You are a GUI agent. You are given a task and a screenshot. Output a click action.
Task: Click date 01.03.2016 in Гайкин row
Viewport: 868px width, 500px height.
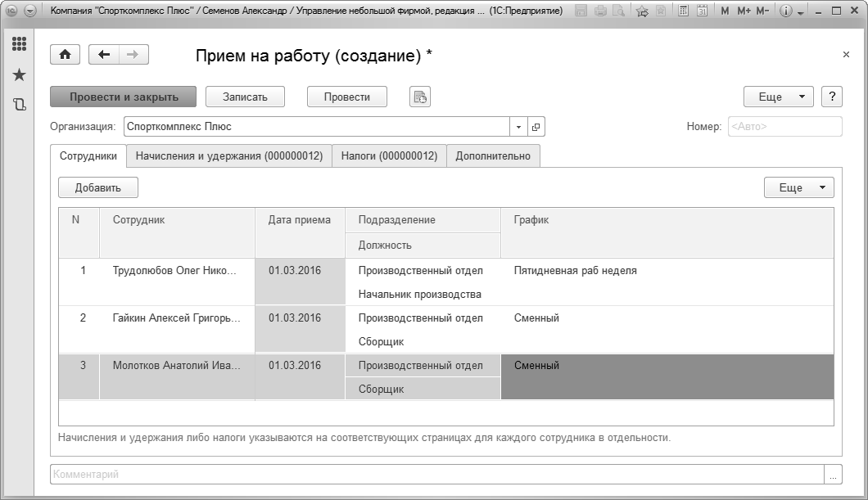click(300, 329)
